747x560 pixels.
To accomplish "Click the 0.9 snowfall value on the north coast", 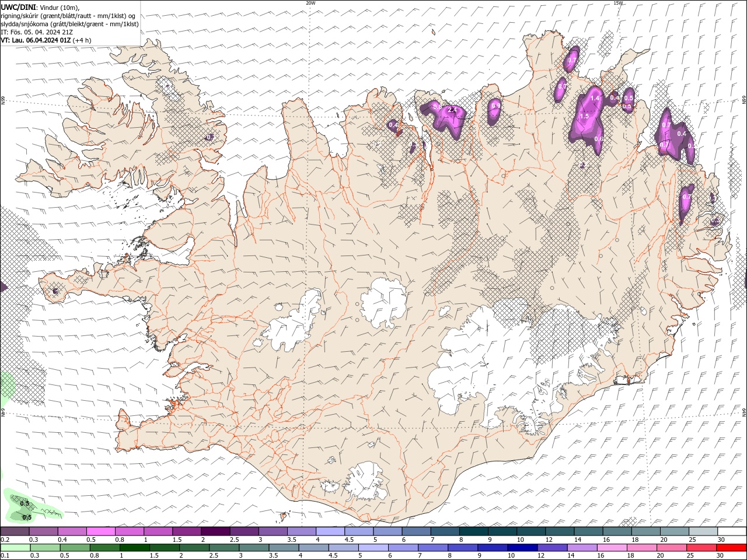I will (x=495, y=106).
